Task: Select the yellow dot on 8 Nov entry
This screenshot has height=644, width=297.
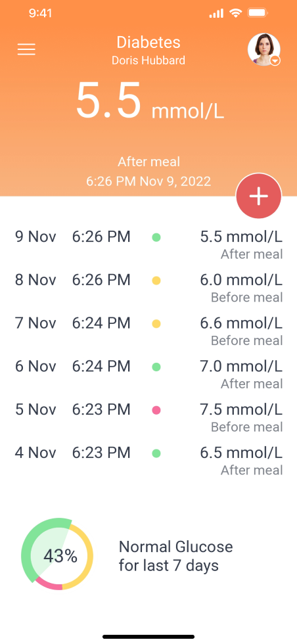Action: click(x=156, y=281)
